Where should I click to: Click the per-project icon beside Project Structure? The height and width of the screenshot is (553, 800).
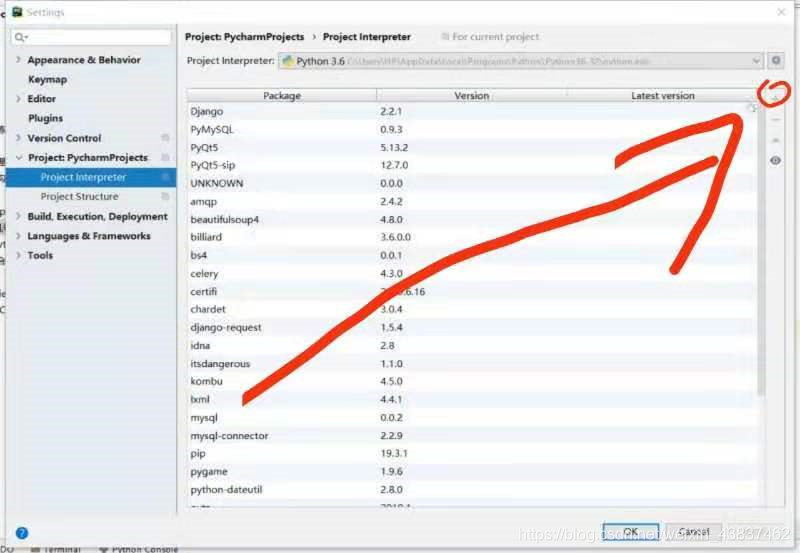tap(165, 196)
